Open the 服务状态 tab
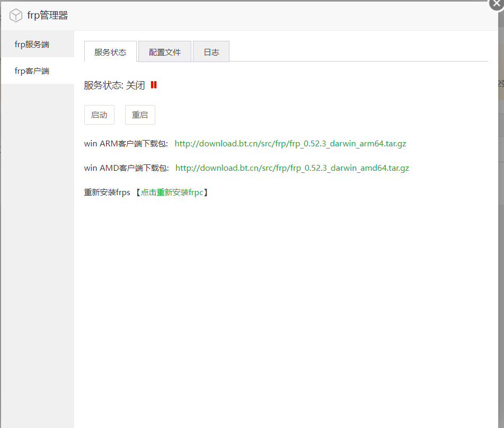The width and height of the screenshot is (504, 428). [x=110, y=52]
